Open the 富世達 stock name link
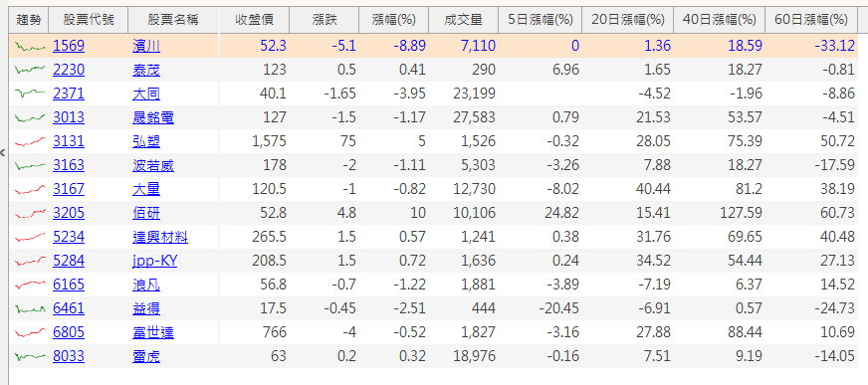 point(153,332)
